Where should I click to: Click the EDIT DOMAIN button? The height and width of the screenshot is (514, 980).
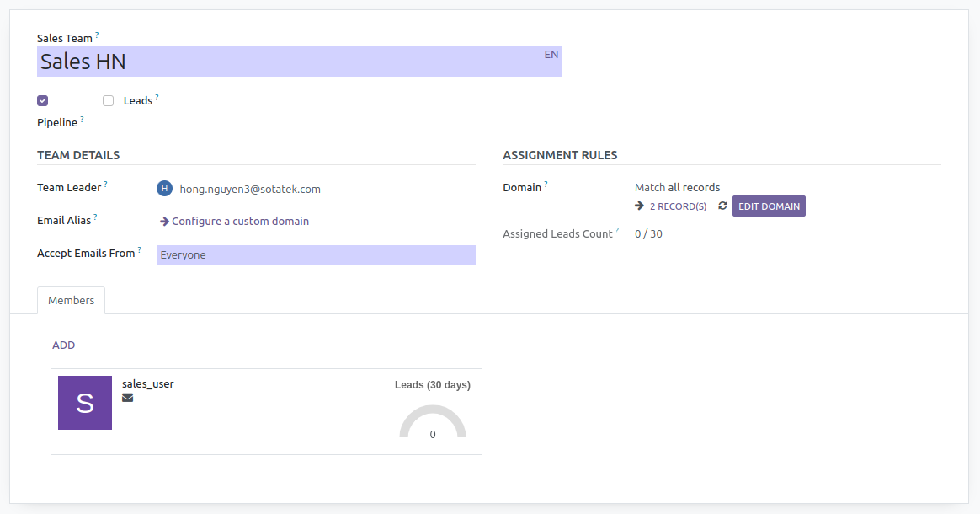[x=768, y=206]
